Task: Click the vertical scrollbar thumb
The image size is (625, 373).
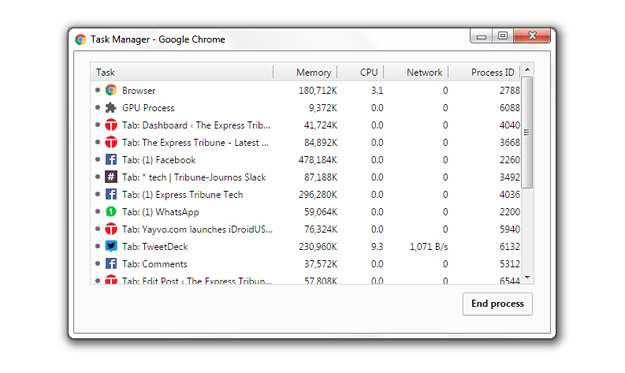Action: coord(527,132)
